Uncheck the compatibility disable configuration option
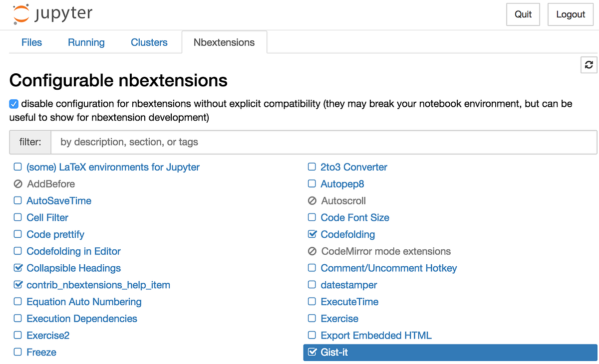 point(13,104)
